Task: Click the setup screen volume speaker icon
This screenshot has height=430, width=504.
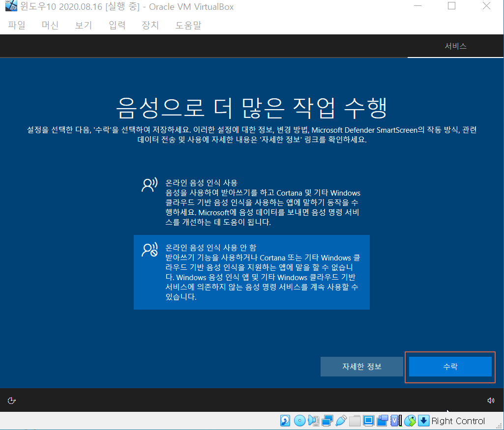Action: [x=491, y=401]
